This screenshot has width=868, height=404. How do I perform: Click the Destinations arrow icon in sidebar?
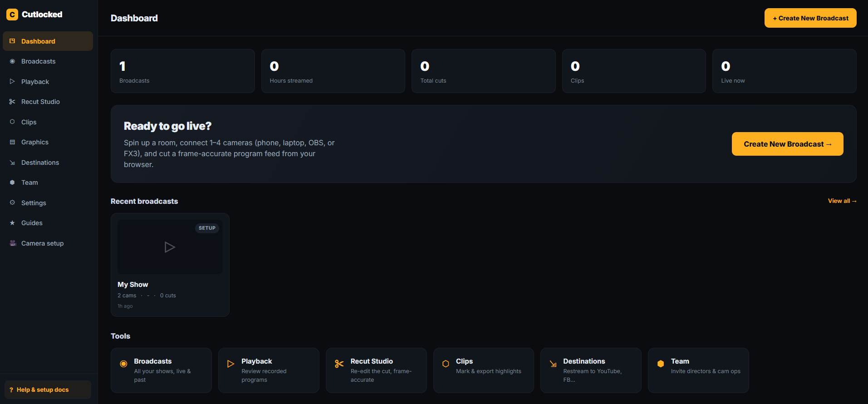[x=12, y=163]
